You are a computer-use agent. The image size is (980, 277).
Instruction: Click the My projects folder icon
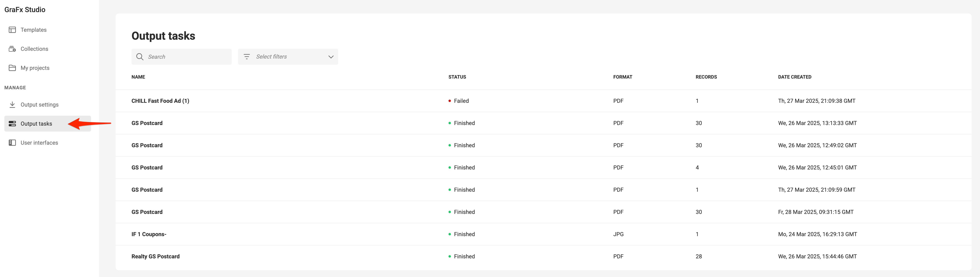point(12,68)
